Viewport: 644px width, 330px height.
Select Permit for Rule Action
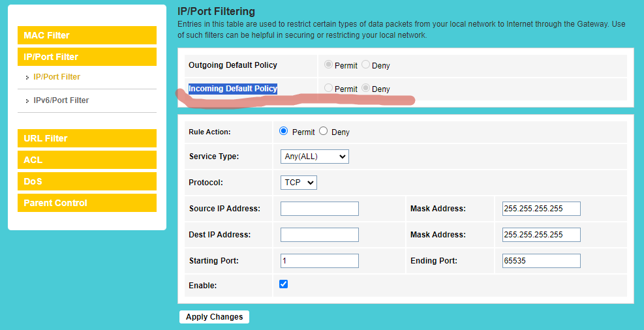[283, 131]
